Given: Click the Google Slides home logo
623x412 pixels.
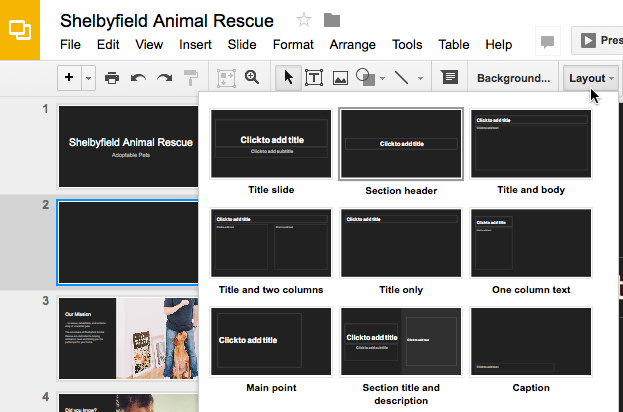Looking at the screenshot, I should coord(20,30).
